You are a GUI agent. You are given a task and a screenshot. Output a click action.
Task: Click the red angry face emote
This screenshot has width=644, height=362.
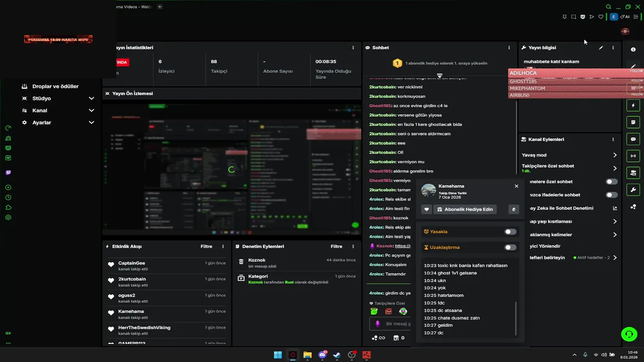(388, 311)
